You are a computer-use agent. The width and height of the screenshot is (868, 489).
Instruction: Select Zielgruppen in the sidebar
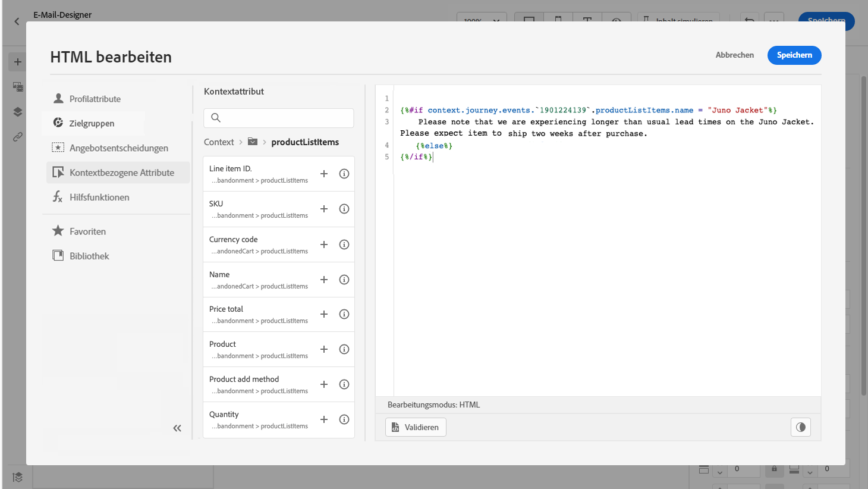click(x=92, y=123)
